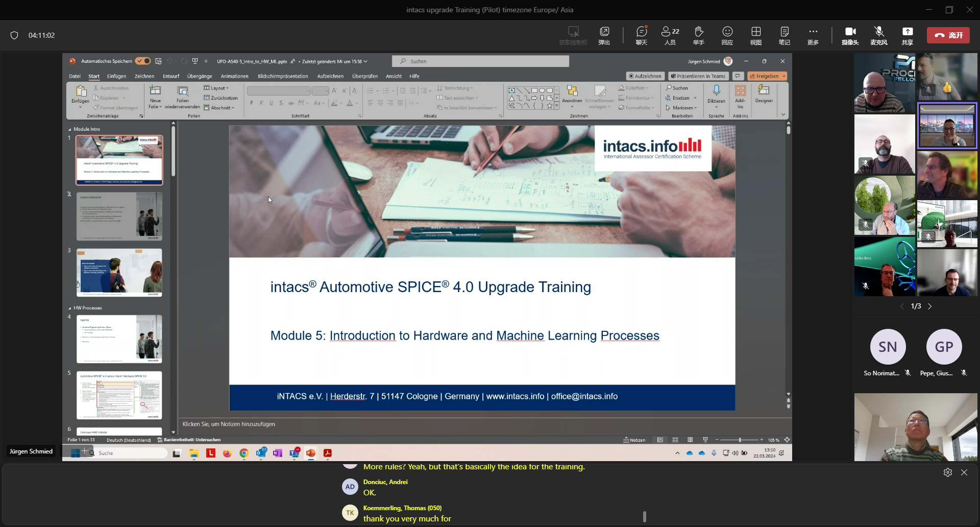Expand the Markieren dropdown
This screenshot has height=527, width=980.
(681, 108)
